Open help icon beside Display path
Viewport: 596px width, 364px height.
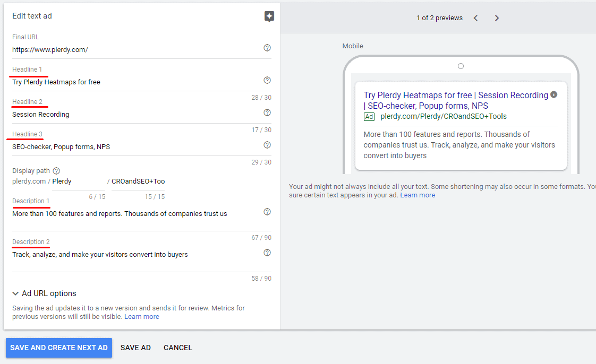[x=56, y=171]
